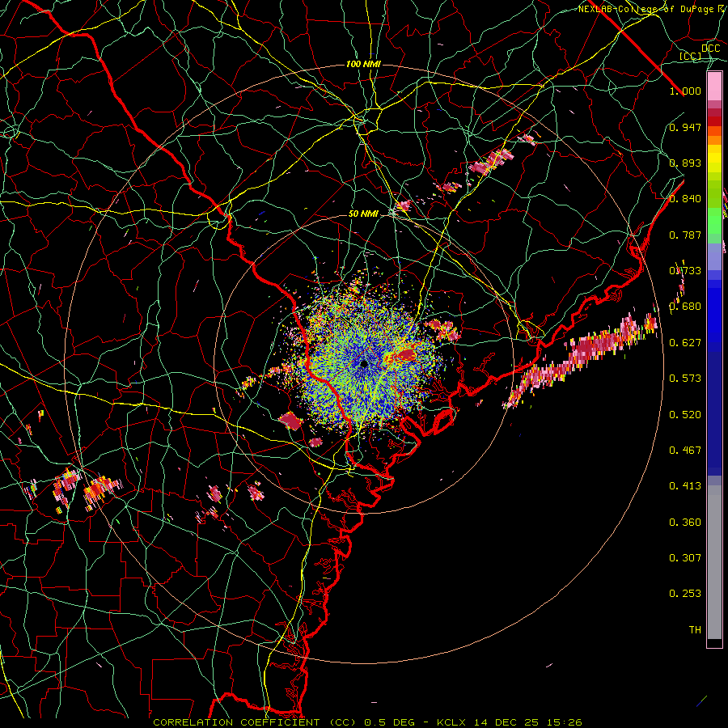The image size is (728, 728).
Task: Click the 0.787 value on the scale
Action: pyautogui.click(x=685, y=235)
